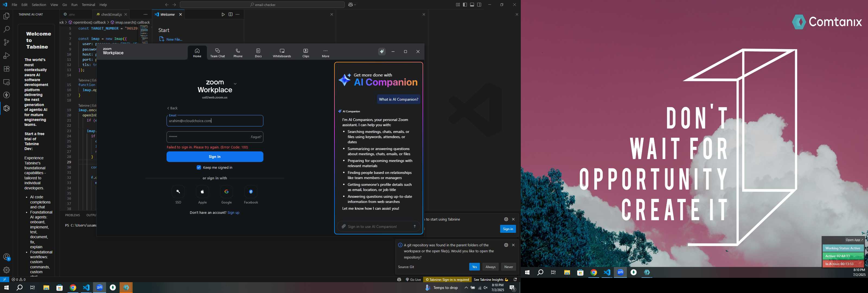The image size is (868, 293).
Task: Click See Tabnine Insights status item
Action: point(491,279)
